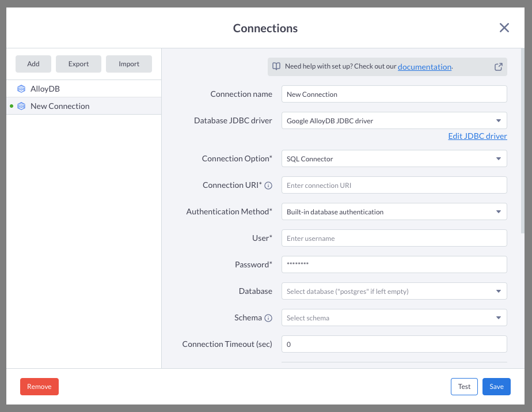Click the AlloyDB connection database icon
532x412 pixels.
click(x=21, y=89)
